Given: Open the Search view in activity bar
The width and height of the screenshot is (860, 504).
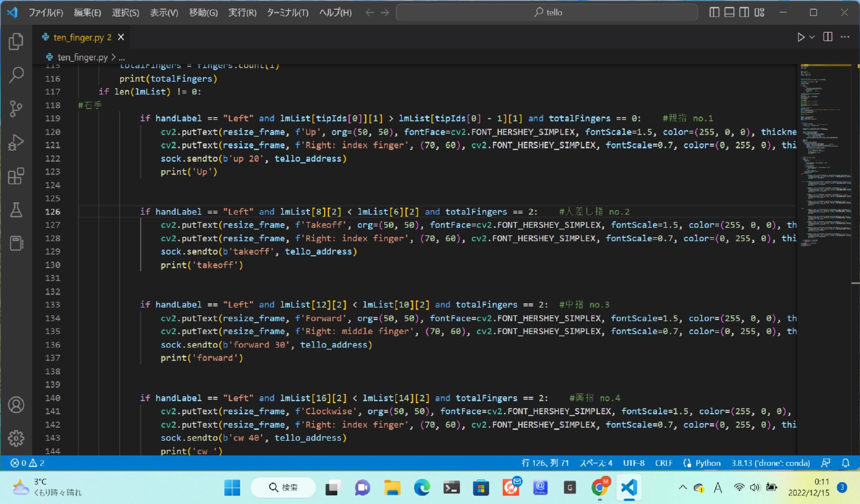Looking at the screenshot, I should pyautogui.click(x=16, y=75).
